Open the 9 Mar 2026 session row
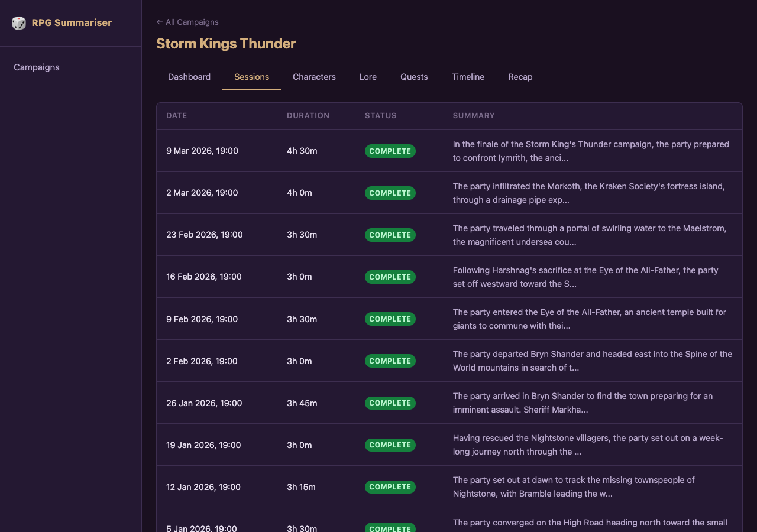This screenshot has width=757, height=532. click(x=202, y=151)
